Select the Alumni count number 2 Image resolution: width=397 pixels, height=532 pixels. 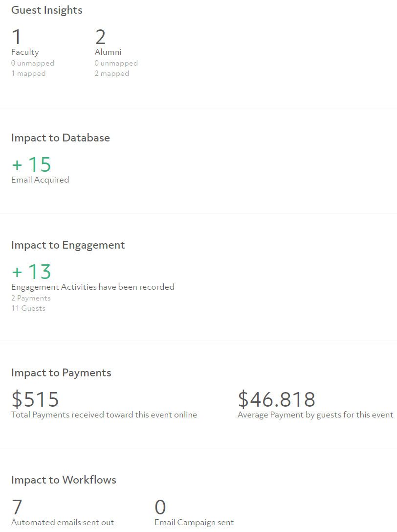pyautogui.click(x=100, y=37)
